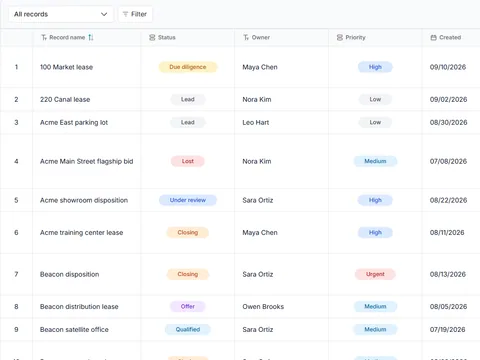Click the Filter button
The image size is (480, 360).
coord(135,14)
